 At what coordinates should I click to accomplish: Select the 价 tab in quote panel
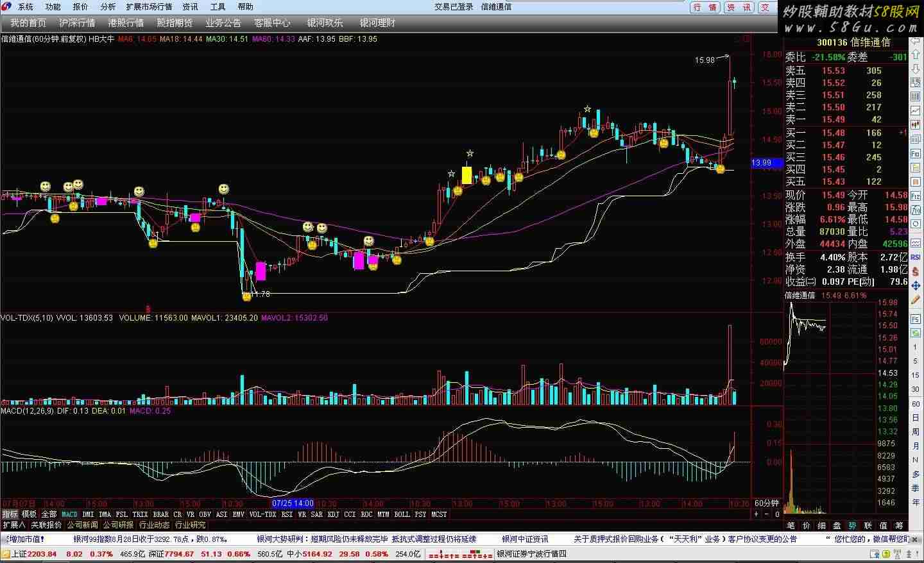coord(806,526)
